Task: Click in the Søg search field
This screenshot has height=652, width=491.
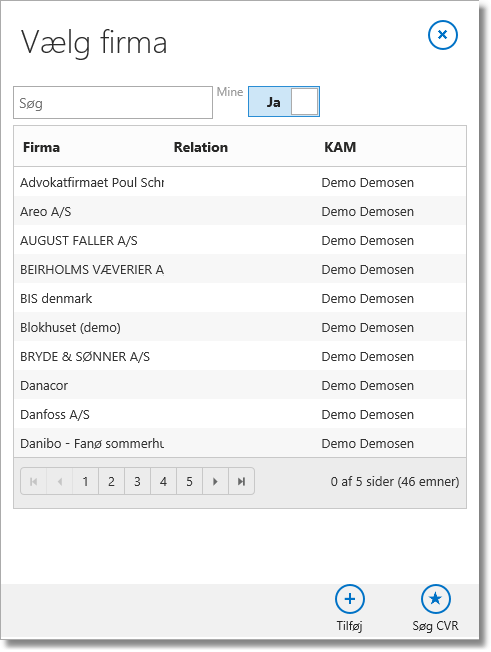Action: (113, 103)
